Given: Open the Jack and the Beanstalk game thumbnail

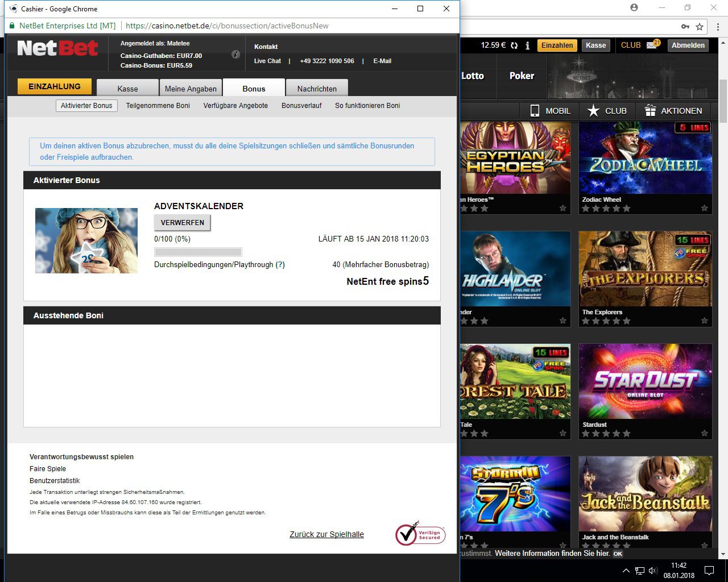Looking at the screenshot, I should (x=646, y=494).
